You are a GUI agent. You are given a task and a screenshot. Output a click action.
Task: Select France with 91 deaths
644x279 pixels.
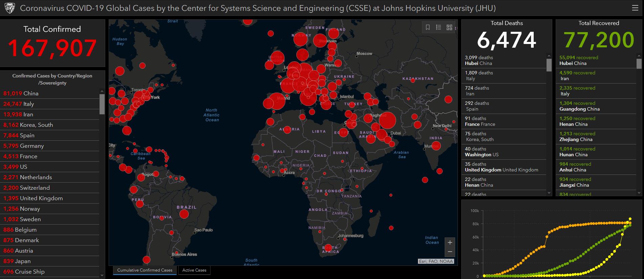click(x=504, y=121)
